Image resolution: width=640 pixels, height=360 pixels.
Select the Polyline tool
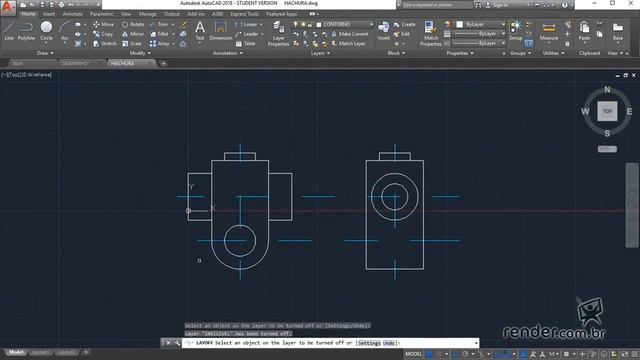pos(26,31)
